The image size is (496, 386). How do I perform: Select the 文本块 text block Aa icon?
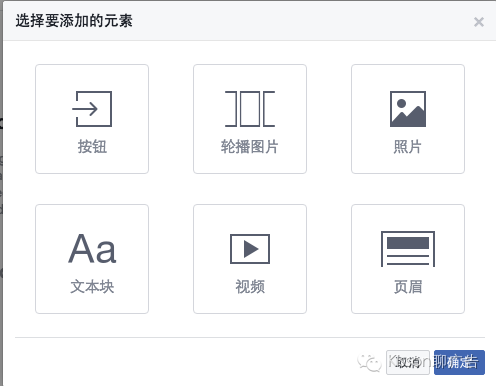pos(92,248)
